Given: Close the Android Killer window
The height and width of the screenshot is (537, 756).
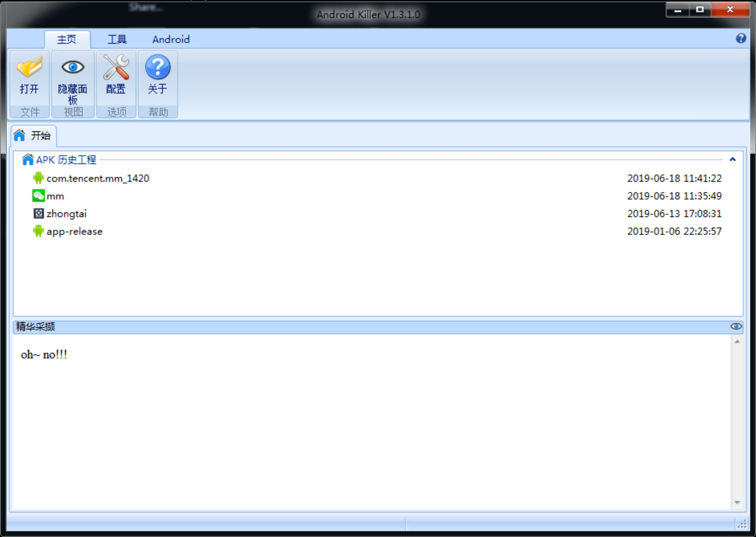Looking at the screenshot, I should pos(730,9).
